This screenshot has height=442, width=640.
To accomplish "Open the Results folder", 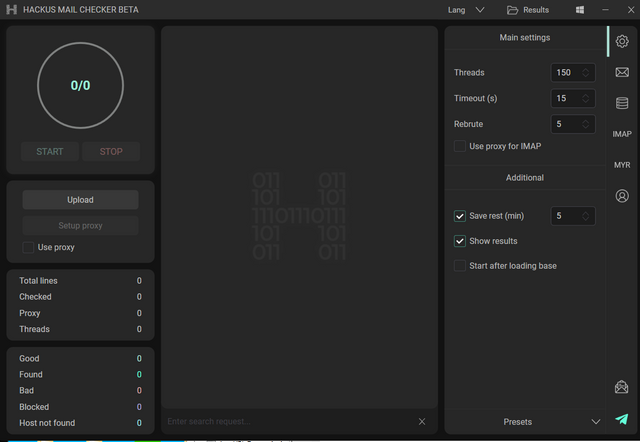I will tap(528, 10).
